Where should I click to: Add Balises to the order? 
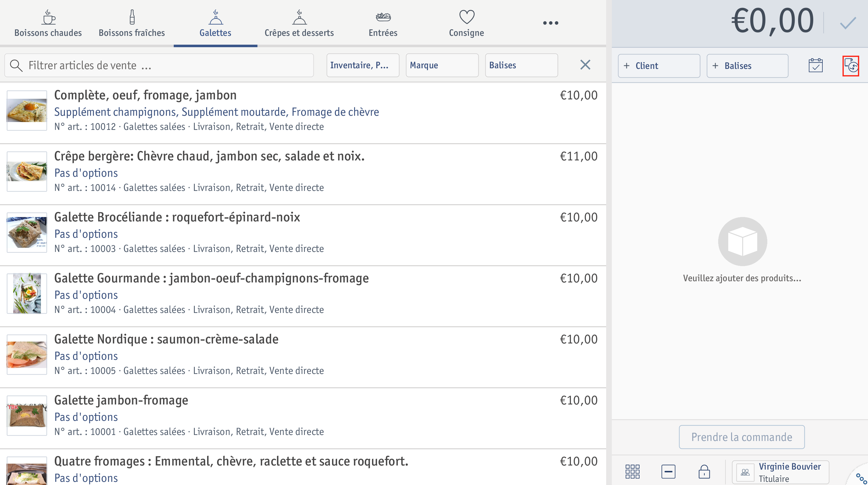[x=747, y=66]
